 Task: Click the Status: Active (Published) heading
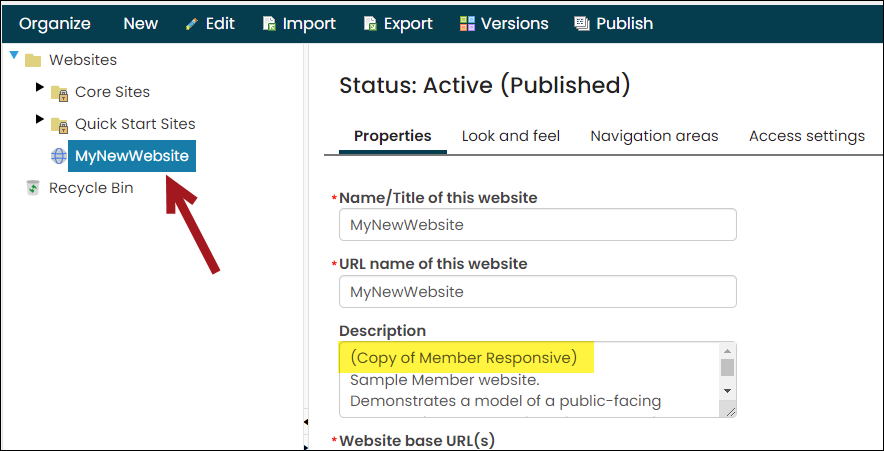tap(485, 86)
